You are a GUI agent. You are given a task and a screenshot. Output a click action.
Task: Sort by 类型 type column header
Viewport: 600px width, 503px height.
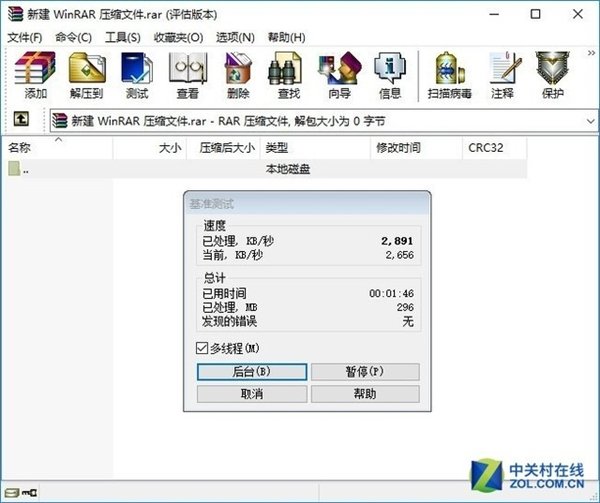click(315, 148)
